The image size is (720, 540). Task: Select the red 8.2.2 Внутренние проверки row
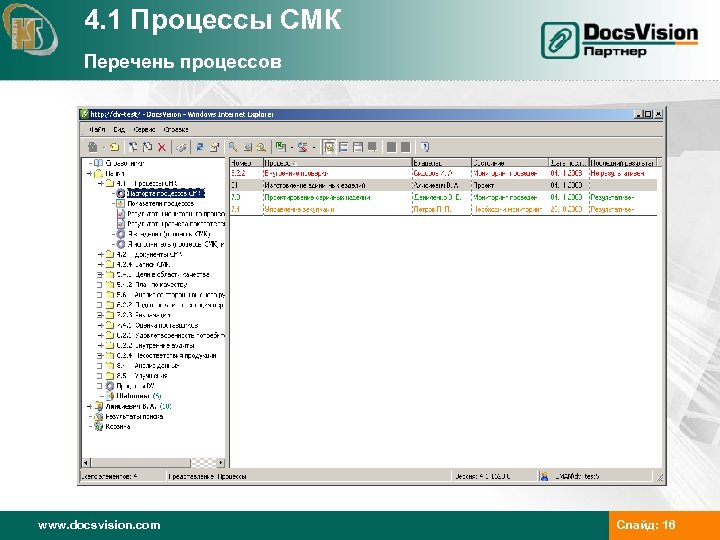click(x=444, y=173)
